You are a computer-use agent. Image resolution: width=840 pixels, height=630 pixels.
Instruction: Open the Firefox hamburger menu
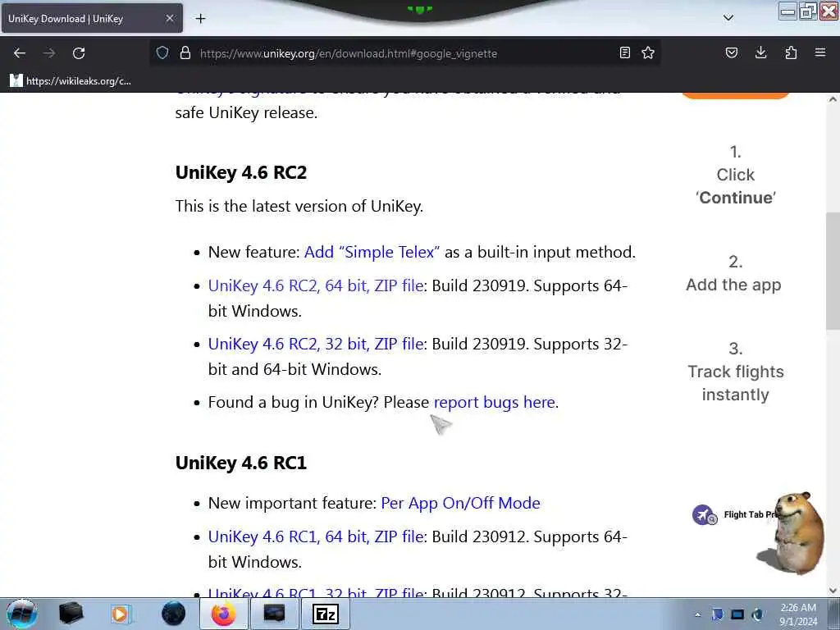tap(820, 52)
